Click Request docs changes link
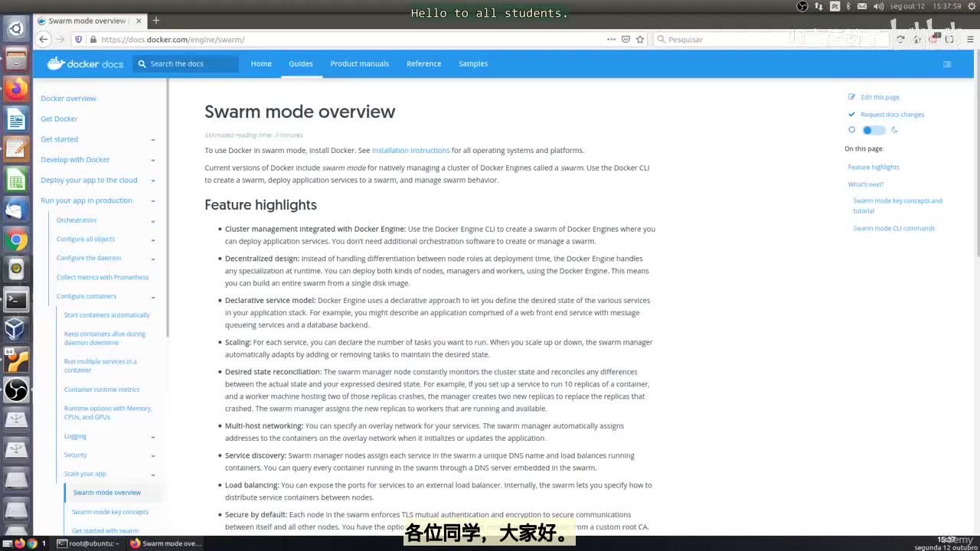Screen dimensions: 980x551 point(892,115)
